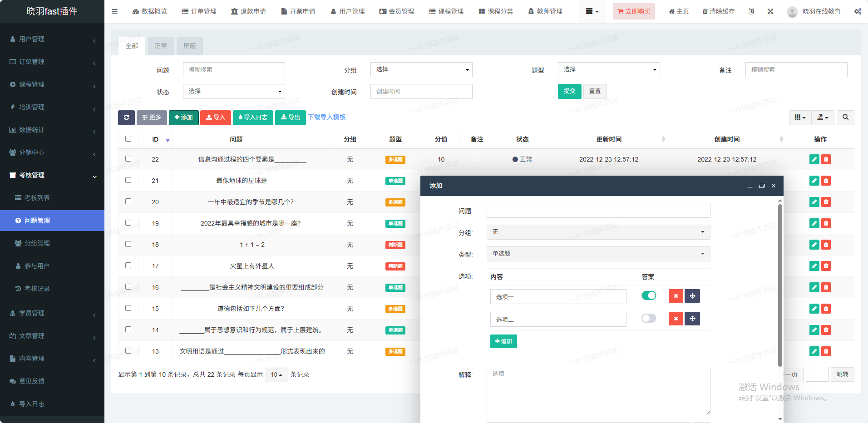Click the 下载导入模板 link

[327, 117]
